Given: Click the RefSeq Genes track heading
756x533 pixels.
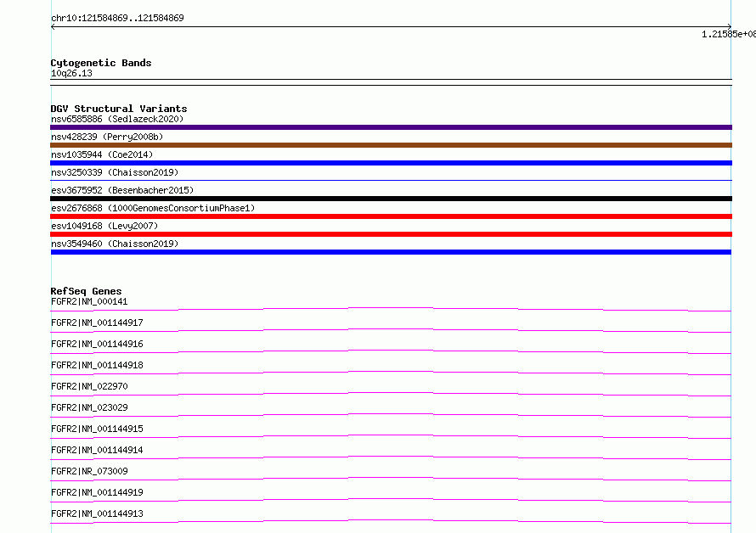Looking at the screenshot, I should [x=87, y=291].
